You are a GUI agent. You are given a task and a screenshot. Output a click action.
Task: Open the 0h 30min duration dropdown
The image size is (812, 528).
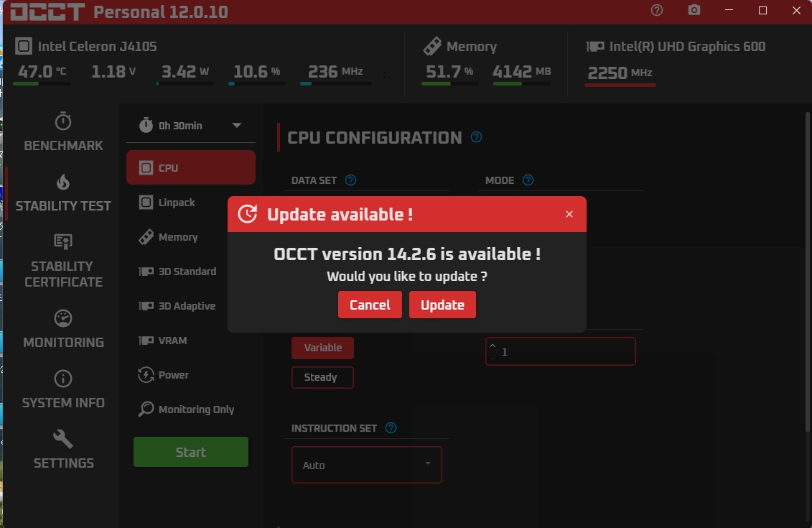tap(190, 125)
